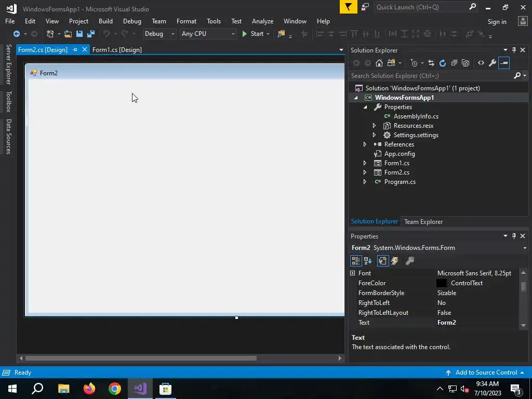Click the New Project toolbar icon
532x399 pixels.
50,34
